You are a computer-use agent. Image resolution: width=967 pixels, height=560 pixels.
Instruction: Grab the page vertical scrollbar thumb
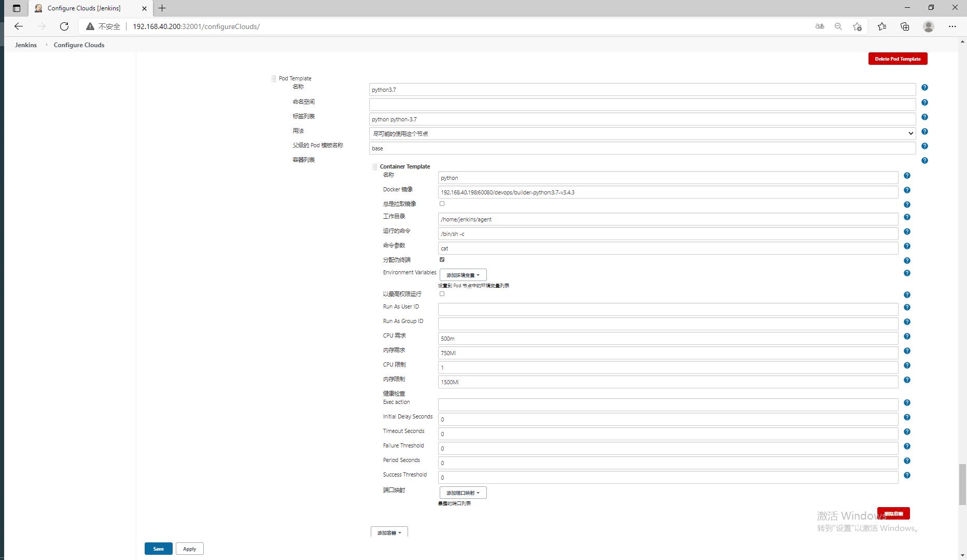pos(962,484)
